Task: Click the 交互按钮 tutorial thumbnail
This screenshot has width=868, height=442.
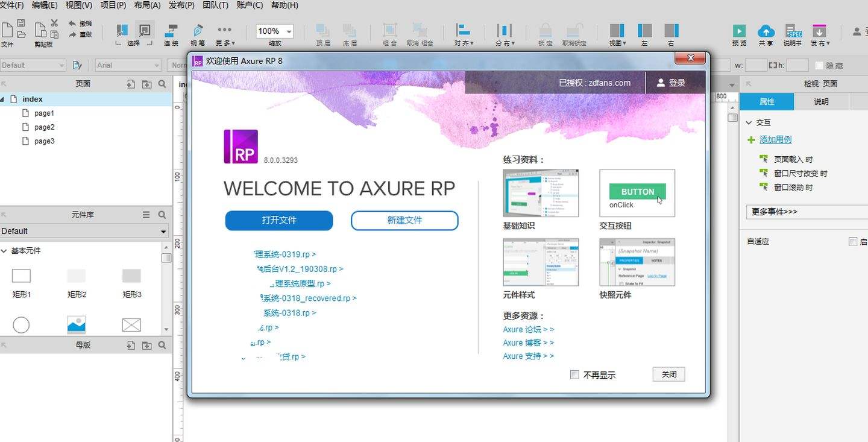Action: [637, 193]
